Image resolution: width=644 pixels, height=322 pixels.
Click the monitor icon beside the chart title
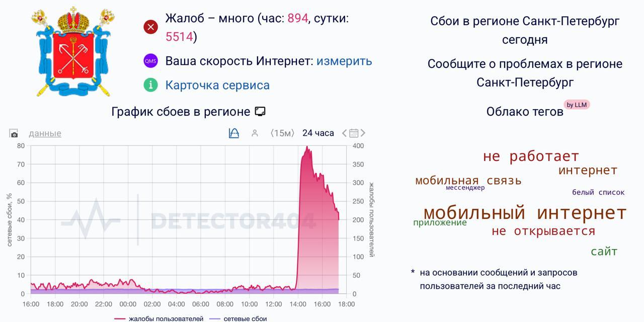click(260, 111)
